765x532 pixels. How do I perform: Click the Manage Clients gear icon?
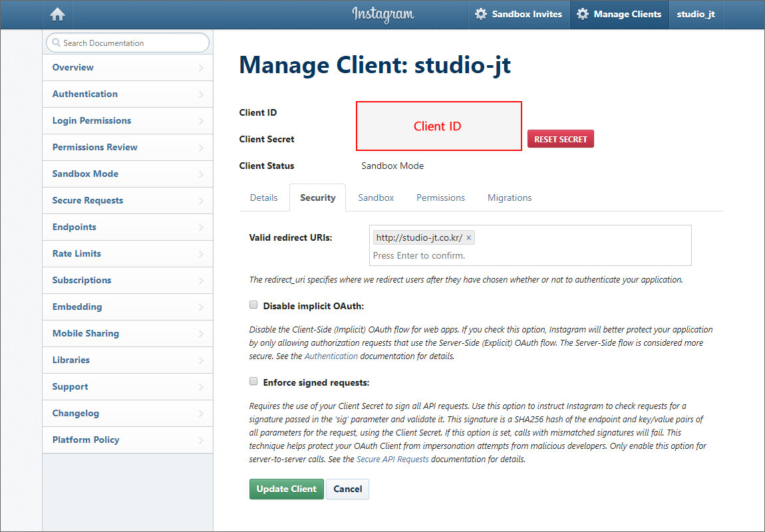(583, 14)
